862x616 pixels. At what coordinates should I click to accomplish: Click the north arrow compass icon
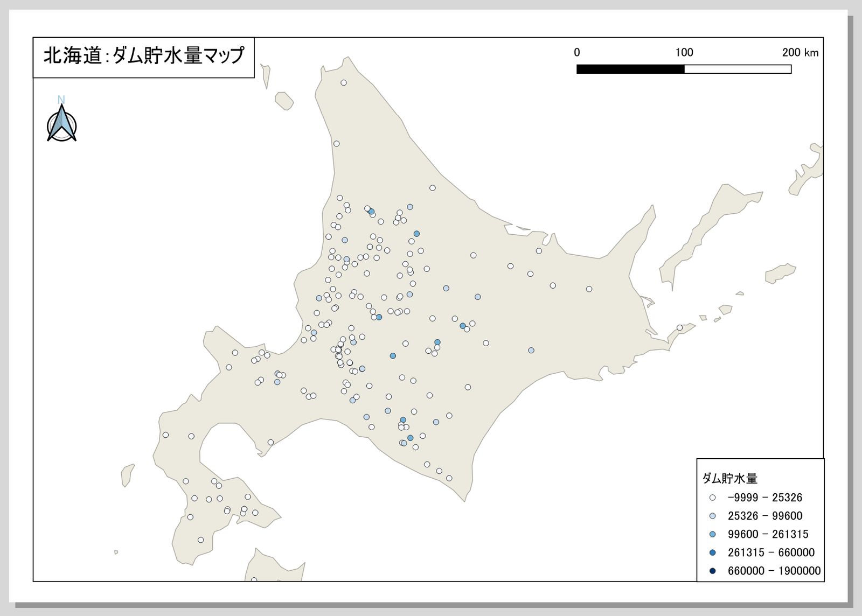tap(62, 123)
